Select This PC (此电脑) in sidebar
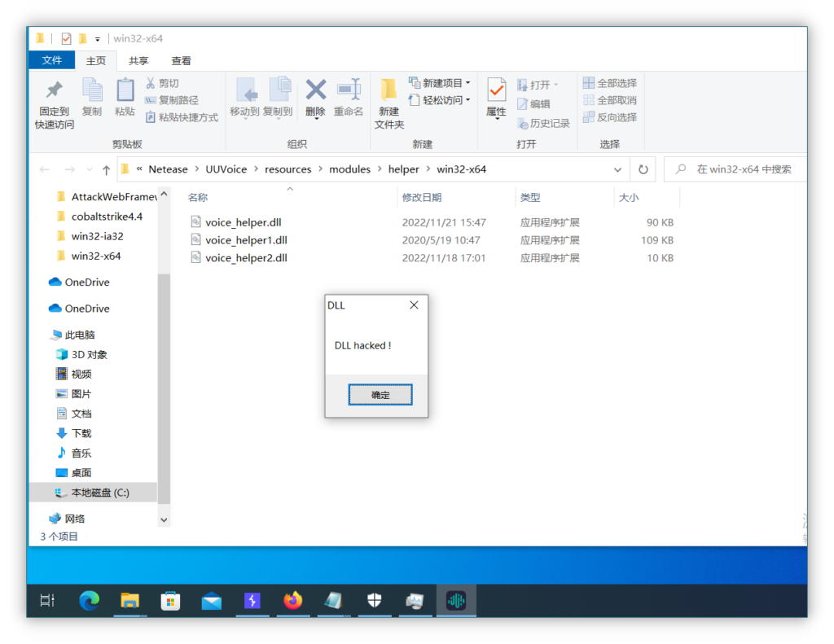The height and width of the screenshot is (644, 834). point(72,335)
